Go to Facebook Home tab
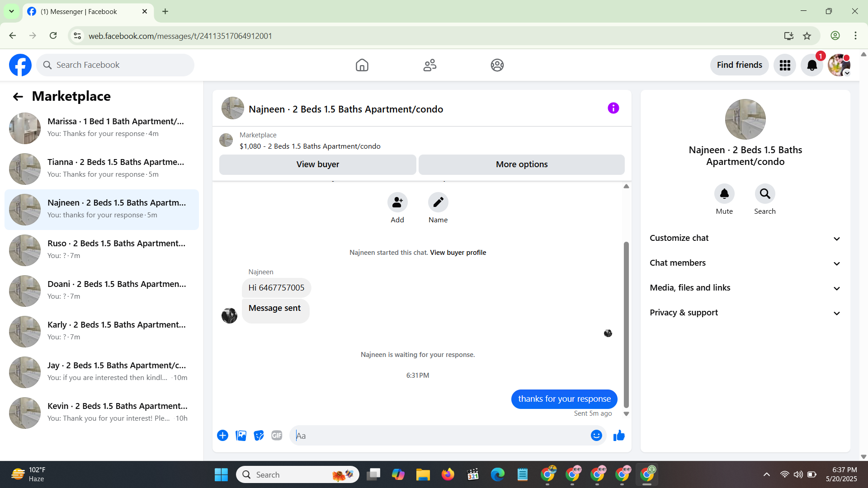Viewport: 868px width, 488px height. (x=362, y=65)
